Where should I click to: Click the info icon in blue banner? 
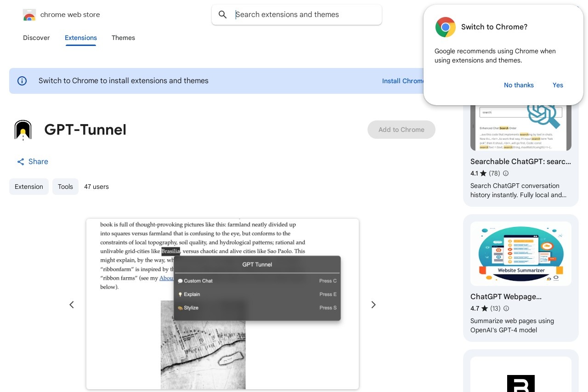point(22,81)
